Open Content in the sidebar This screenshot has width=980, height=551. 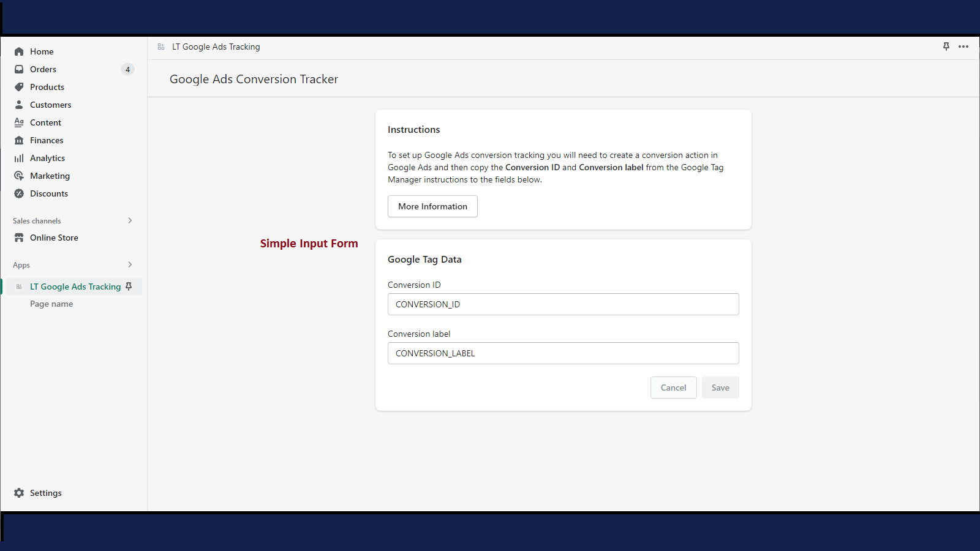pyautogui.click(x=46, y=122)
